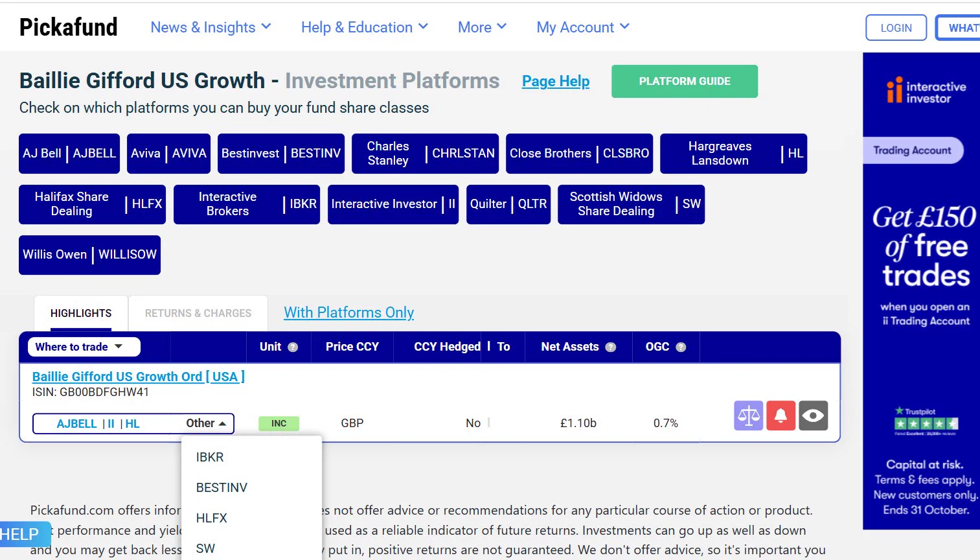This screenshot has height=560, width=980.
Task: Click the AJ Bell platform button
Action: coord(69,154)
